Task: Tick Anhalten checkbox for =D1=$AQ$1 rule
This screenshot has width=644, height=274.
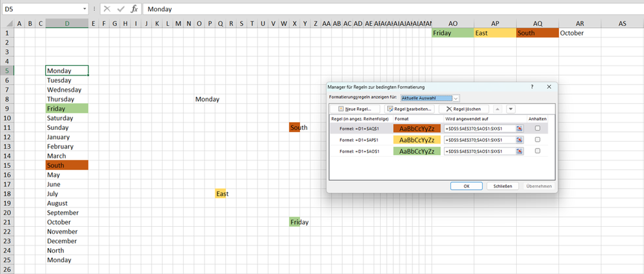Action: [538, 129]
